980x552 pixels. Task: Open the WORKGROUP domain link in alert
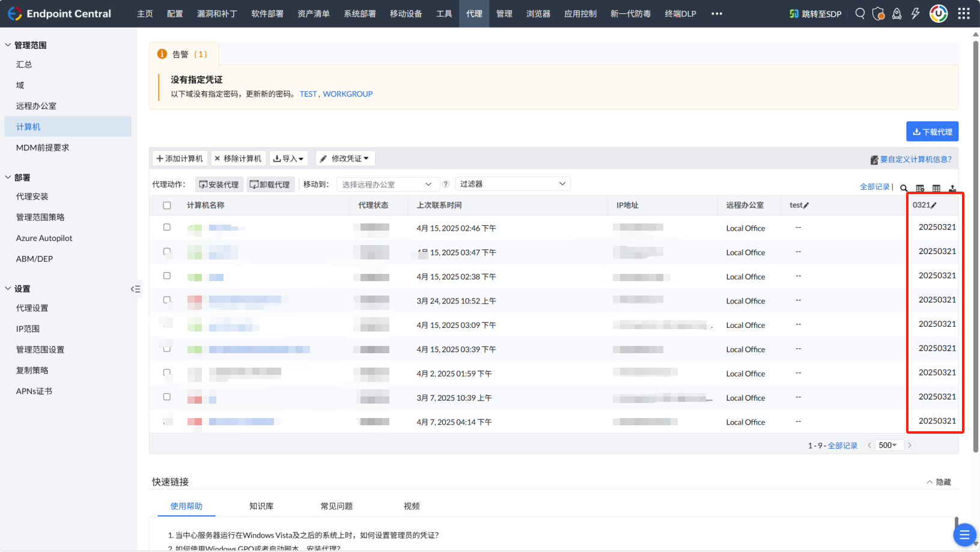click(347, 94)
